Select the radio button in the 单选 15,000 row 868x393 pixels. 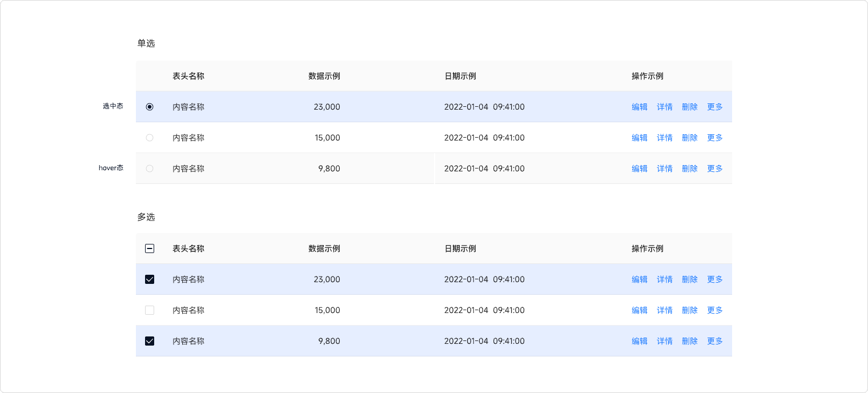coord(150,138)
